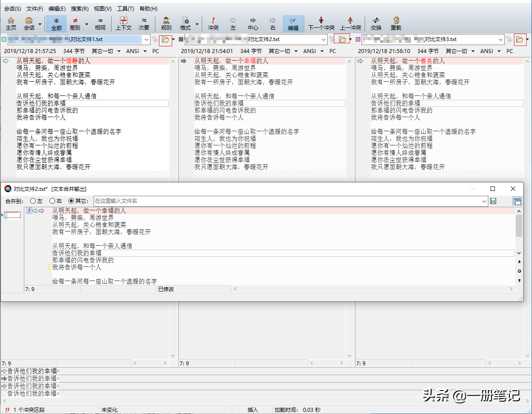Screen dimensions: 532x414
Task: Click the previous section arrow in output scrollbar
Action: point(519,262)
